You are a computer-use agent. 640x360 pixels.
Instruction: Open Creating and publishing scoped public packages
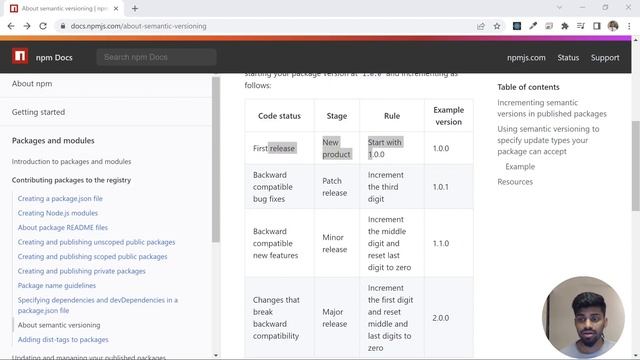(x=92, y=256)
